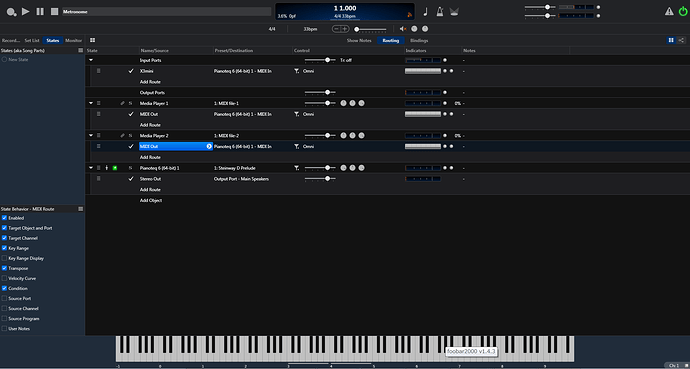Uncheck the Enabled state behavior

[x=4, y=218]
